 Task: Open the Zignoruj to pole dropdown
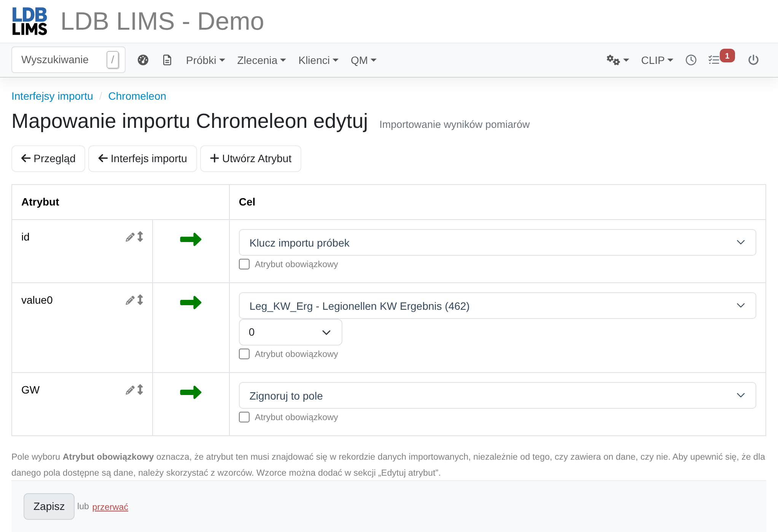tap(497, 395)
